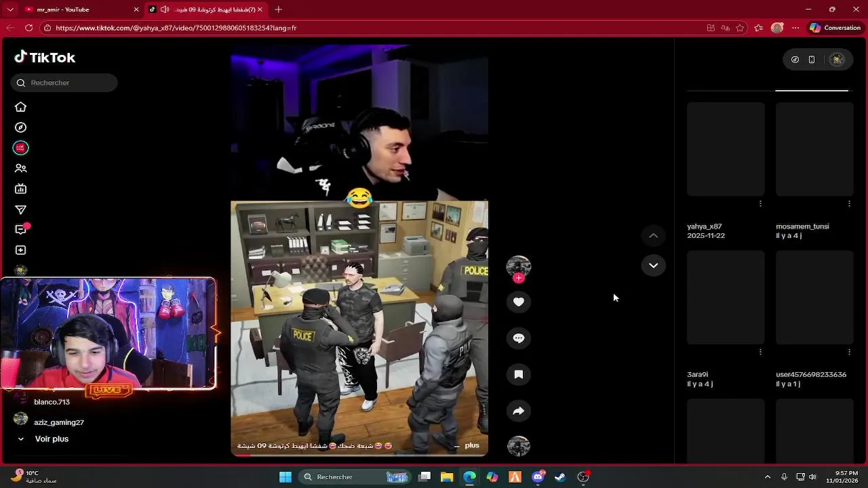Save the video with the bookmark icon
Viewport: 868px width, 488px height.
(519, 374)
